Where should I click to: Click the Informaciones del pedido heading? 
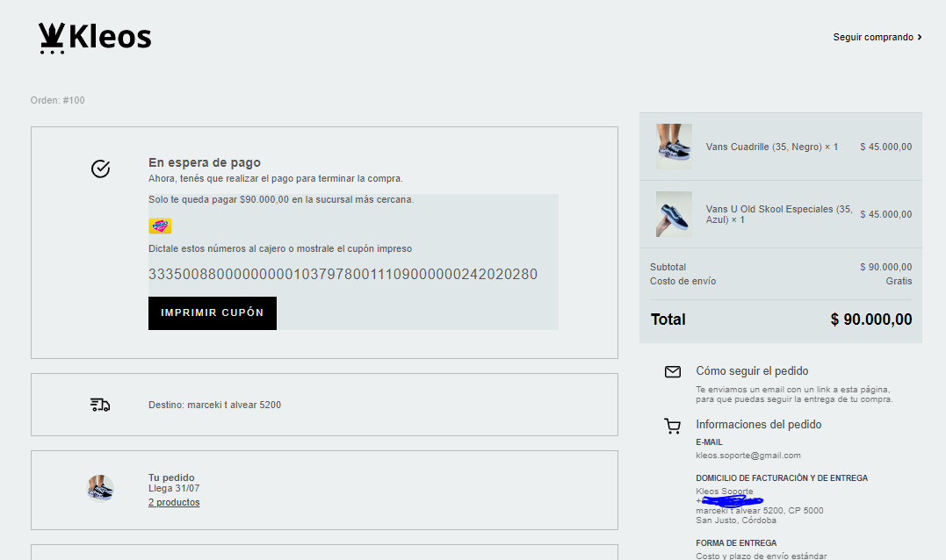[x=758, y=425]
